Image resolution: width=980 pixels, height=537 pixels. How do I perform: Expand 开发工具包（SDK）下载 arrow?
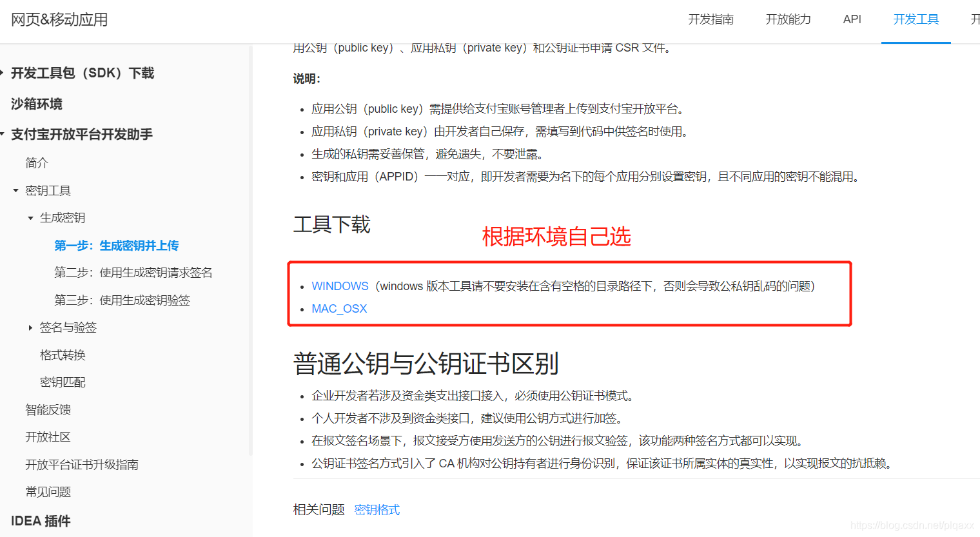click(3, 73)
